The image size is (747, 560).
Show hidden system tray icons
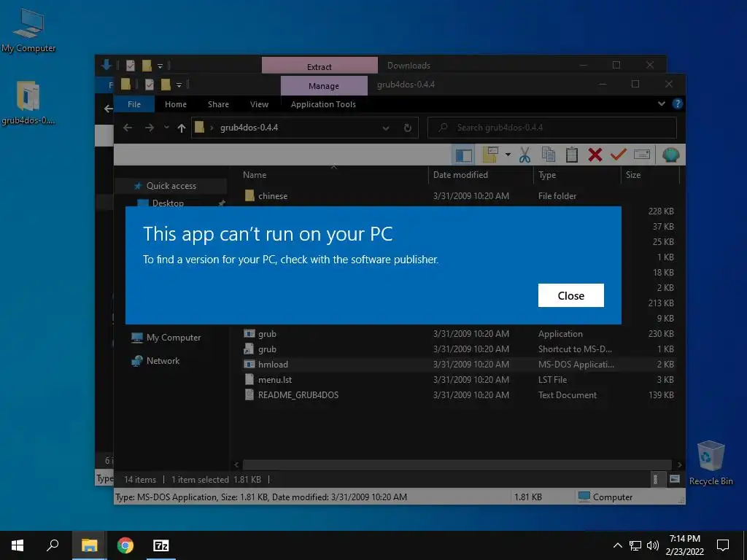pyautogui.click(x=617, y=545)
